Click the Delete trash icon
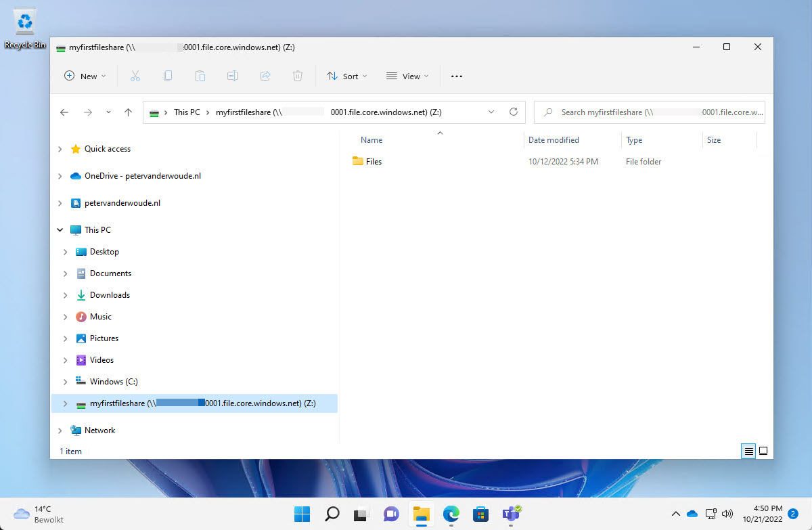This screenshot has height=530, width=812. tap(298, 76)
